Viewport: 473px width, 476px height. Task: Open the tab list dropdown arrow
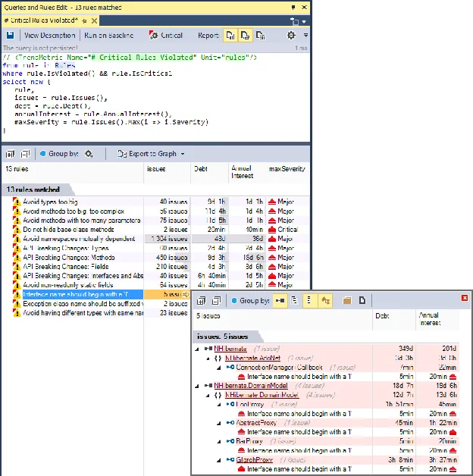pos(304,21)
